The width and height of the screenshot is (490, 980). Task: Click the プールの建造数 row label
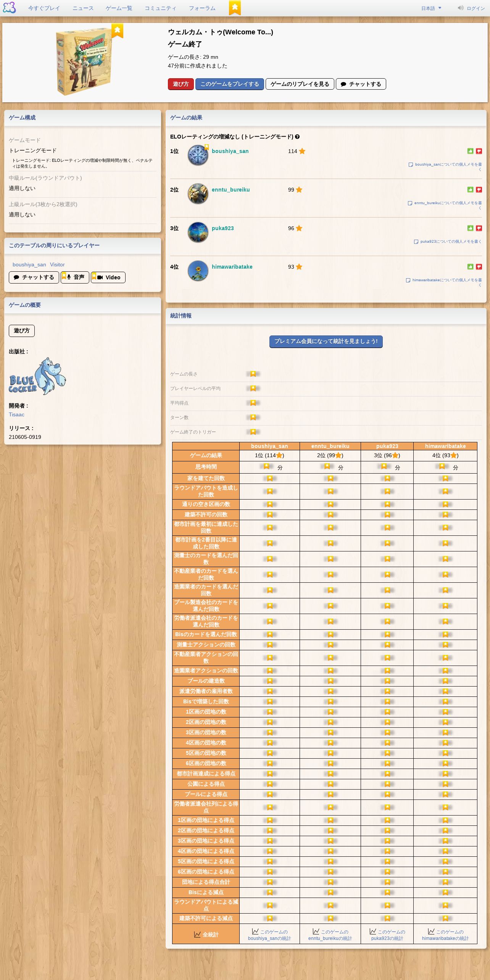[x=206, y=681]
